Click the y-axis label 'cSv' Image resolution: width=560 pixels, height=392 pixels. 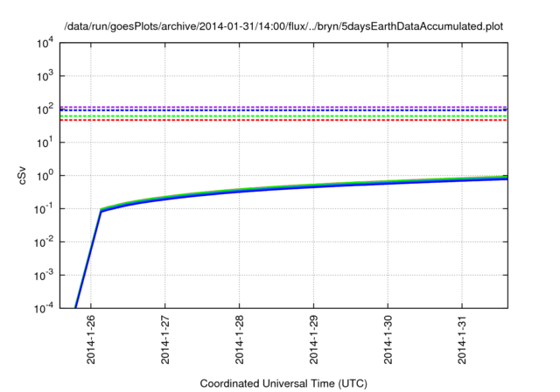point(22,175)
